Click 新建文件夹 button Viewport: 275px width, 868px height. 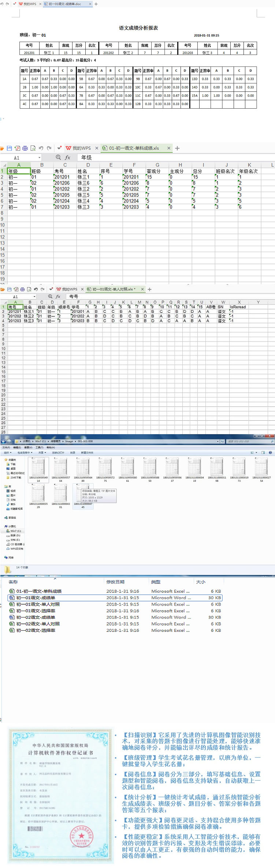[87, 452]
